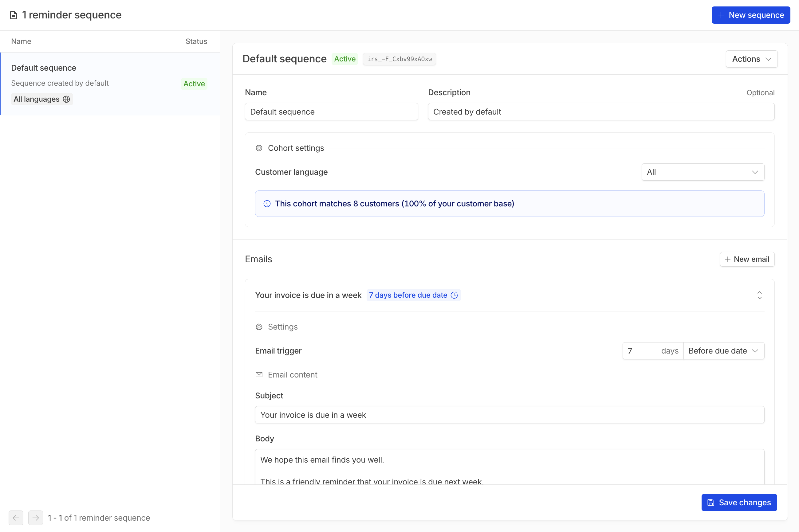This screenshot has height=532, width=799.
Task: Create a New sequence
Action: tap(751, 15)
